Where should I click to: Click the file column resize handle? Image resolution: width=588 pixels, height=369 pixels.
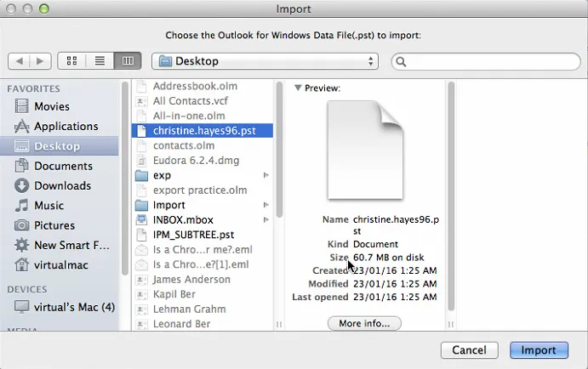pos(279,324)
